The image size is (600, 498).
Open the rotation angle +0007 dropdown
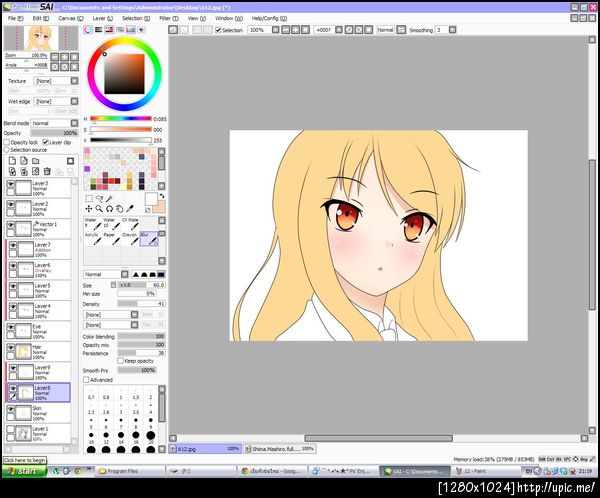339,29
